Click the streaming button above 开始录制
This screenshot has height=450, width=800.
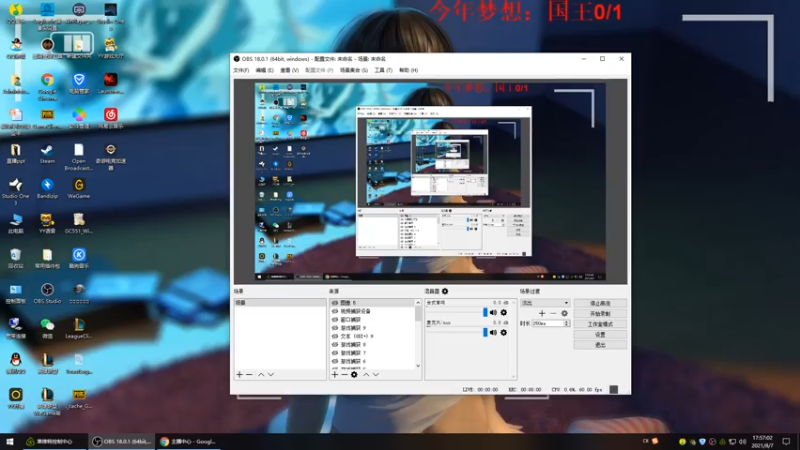pyautogui.click(x=600, y=303)
